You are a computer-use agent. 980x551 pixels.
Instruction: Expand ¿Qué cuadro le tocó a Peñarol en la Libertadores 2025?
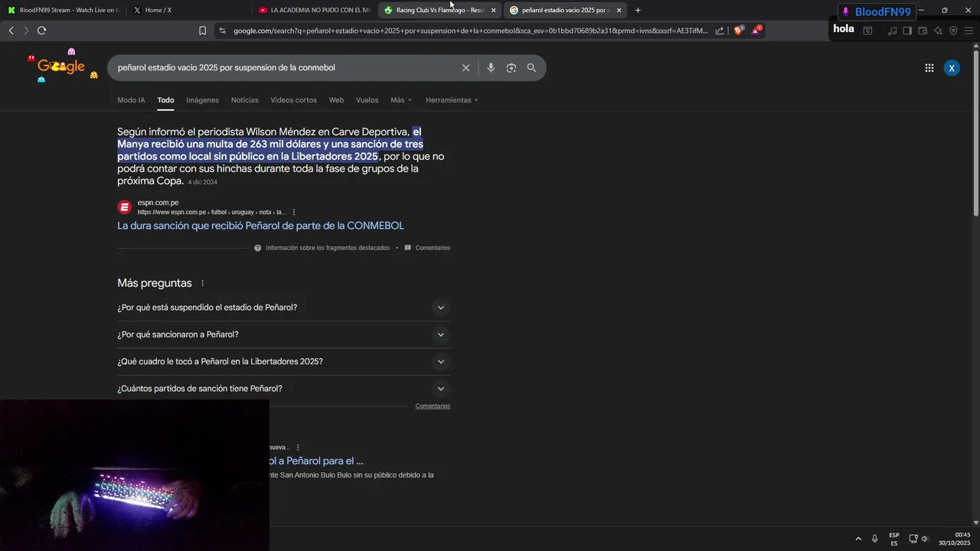click(283, 361)
